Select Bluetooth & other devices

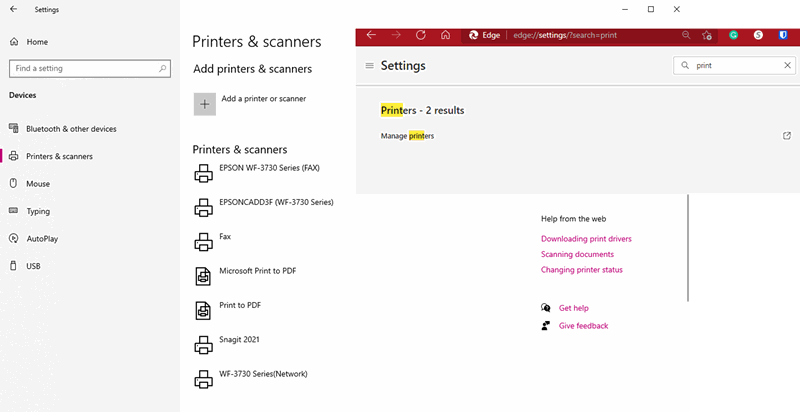(70, 129)
